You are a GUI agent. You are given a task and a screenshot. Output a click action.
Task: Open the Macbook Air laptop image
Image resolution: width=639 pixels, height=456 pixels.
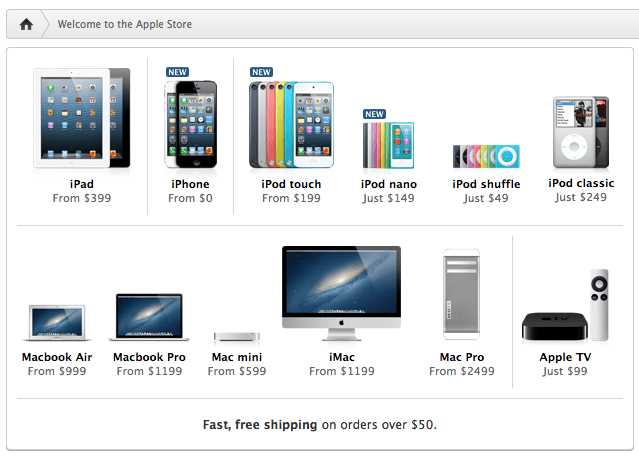click(x=57, y=323)
